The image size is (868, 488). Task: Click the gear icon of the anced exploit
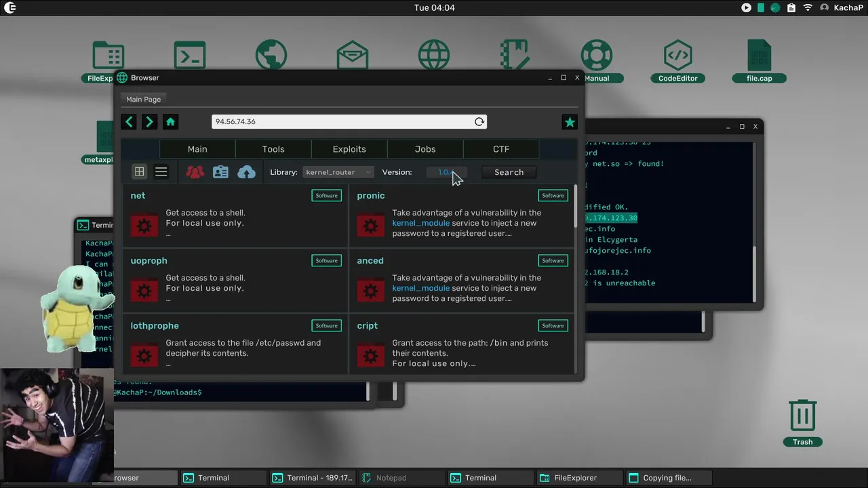point(370,291)
